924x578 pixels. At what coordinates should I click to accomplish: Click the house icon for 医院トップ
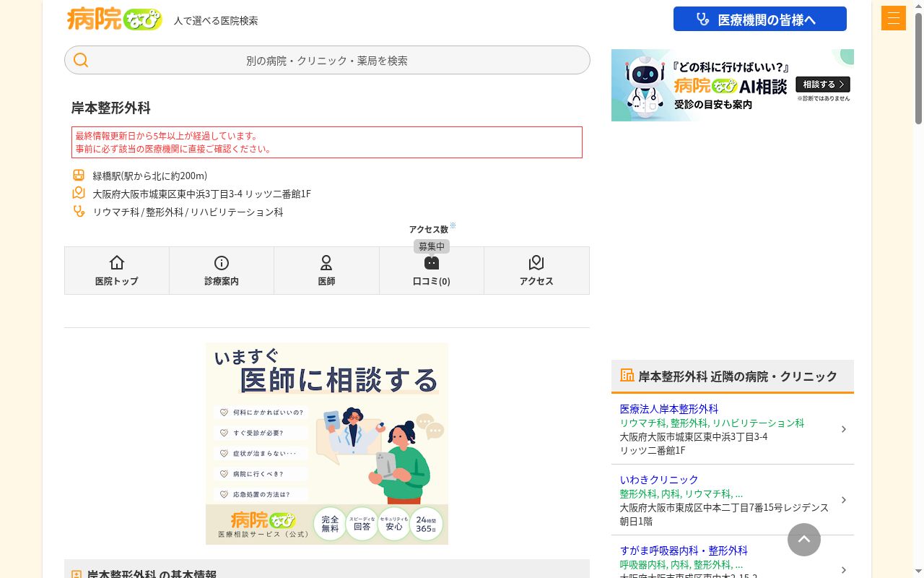117,262
